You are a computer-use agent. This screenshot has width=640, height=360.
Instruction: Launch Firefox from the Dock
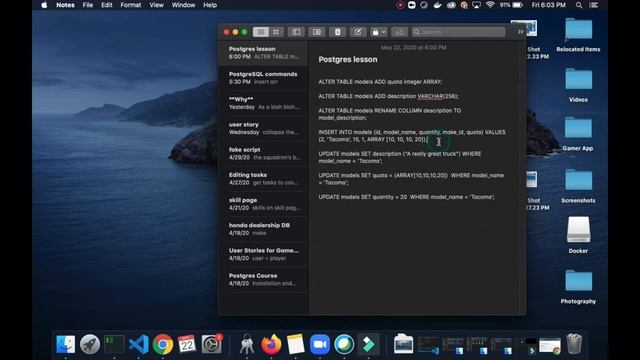(x=271, y=344)
